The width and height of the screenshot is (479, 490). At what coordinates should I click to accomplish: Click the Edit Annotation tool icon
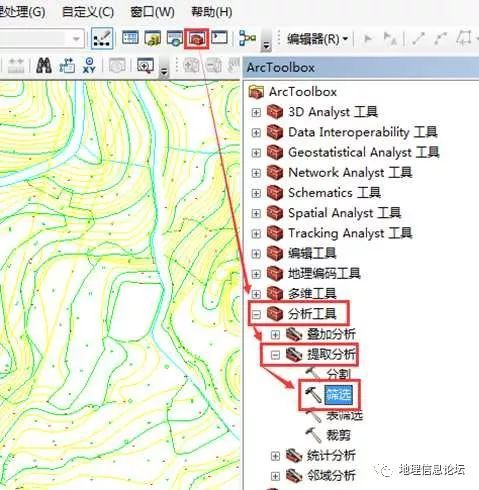(390, 39)
